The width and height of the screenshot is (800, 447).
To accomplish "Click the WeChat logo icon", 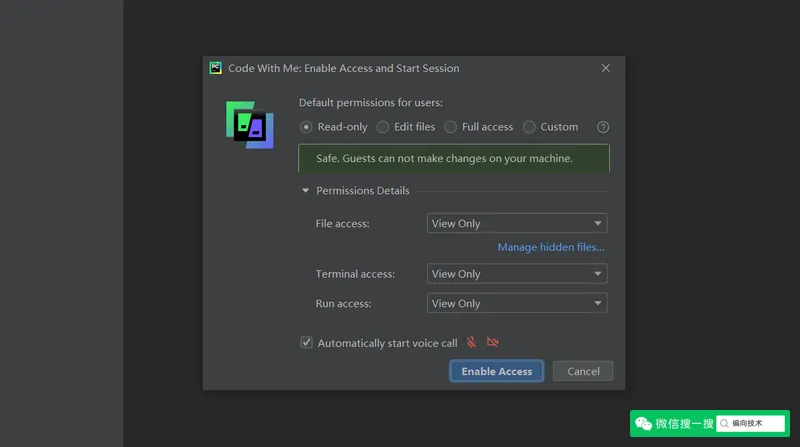I will (643, 424).
